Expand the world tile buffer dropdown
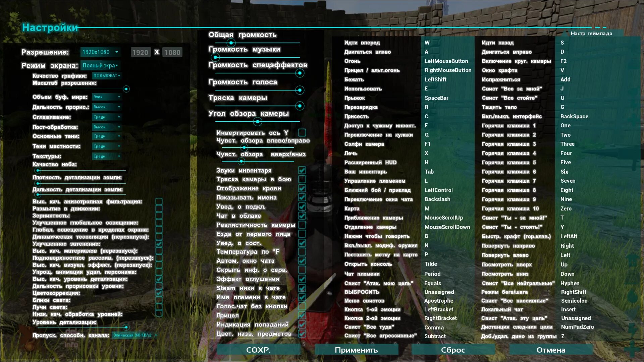Screen dimensions: 644x362 tap(107, 97)
